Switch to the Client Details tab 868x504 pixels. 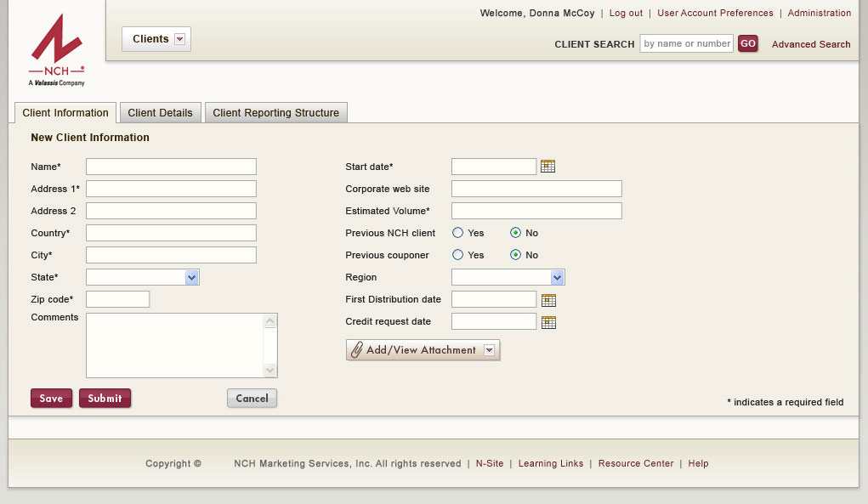[x=160, y=113]
